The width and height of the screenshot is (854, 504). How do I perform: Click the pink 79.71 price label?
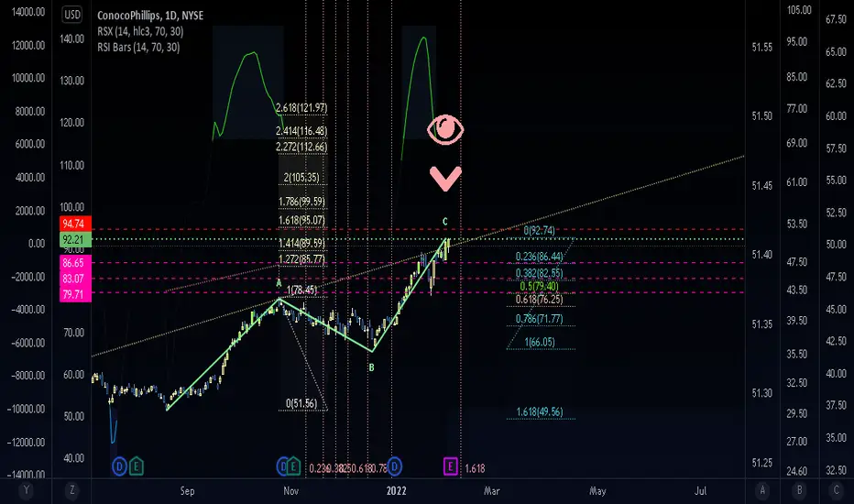coord(73,294)
